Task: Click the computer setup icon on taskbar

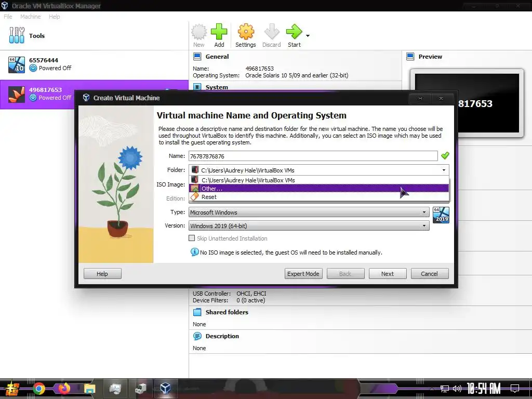Action: (x=140, y=389)
